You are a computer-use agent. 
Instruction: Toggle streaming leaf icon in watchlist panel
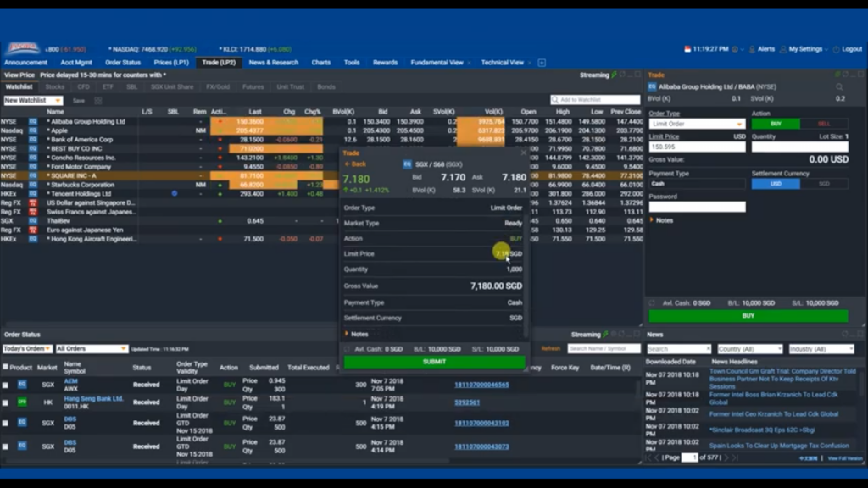click(614, 75)
